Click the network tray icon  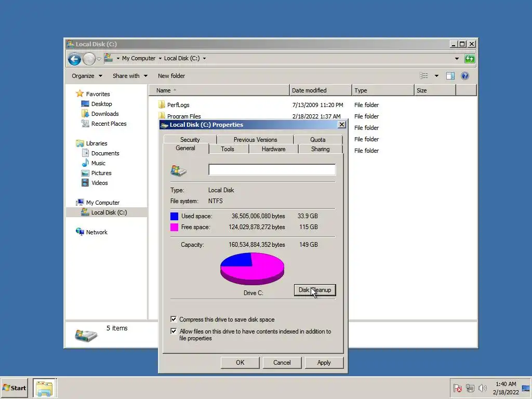[470, 388]
